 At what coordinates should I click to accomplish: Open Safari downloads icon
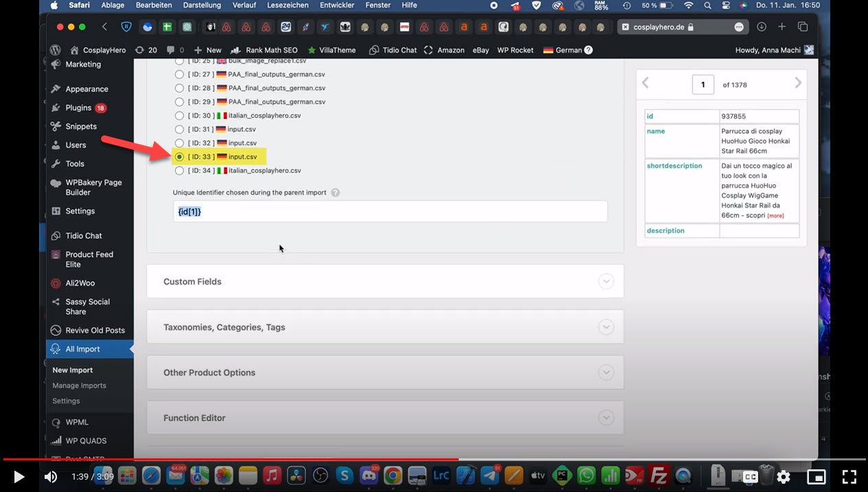(762, 27)
